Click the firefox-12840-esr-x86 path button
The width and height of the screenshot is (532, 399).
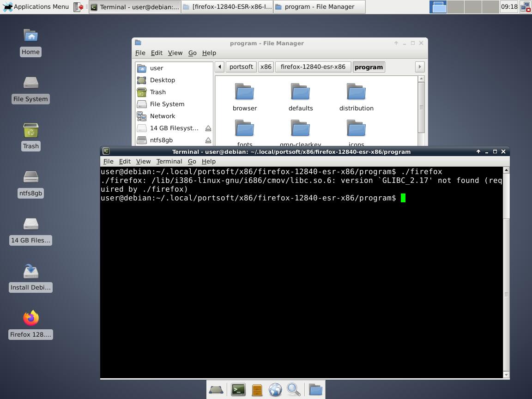click(x=313, y=67)
